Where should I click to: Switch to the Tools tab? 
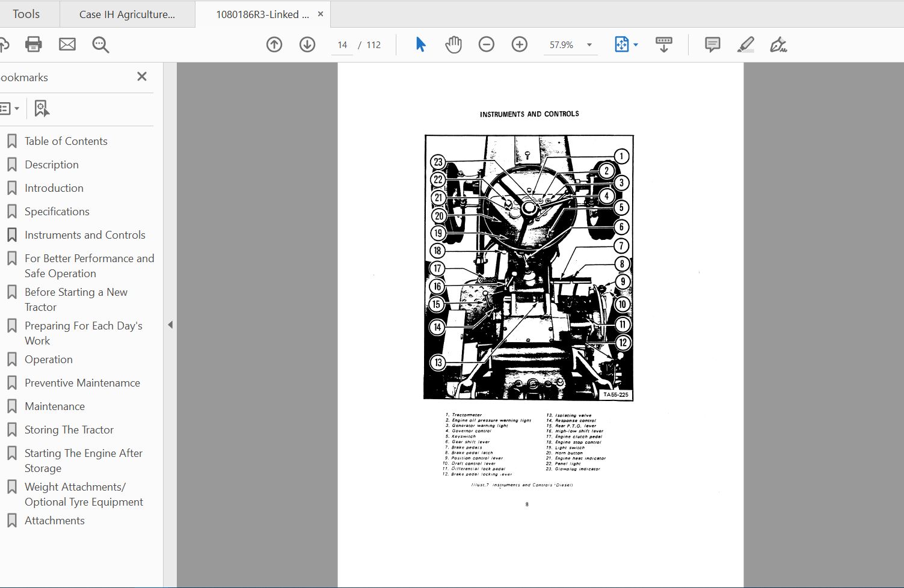26,14
